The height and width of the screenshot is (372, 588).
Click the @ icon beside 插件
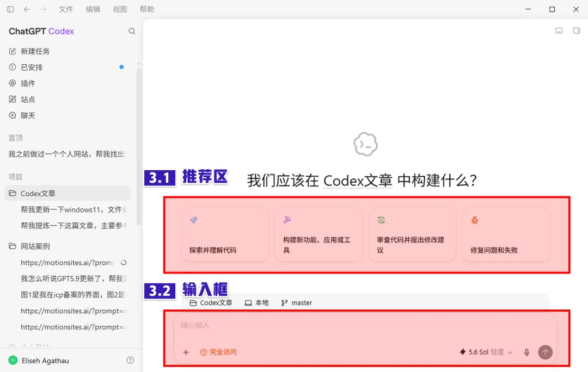click(13, 83)
